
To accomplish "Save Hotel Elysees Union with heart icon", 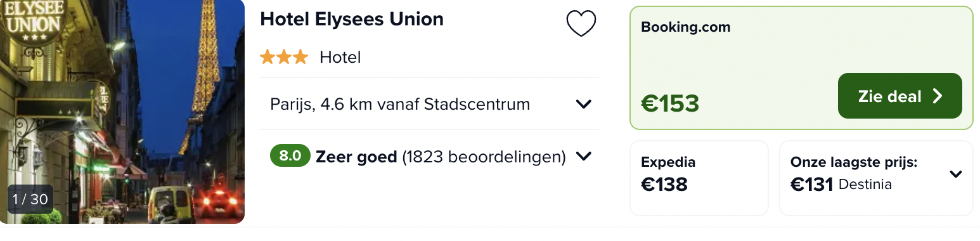I will click(x=581, y=24).
